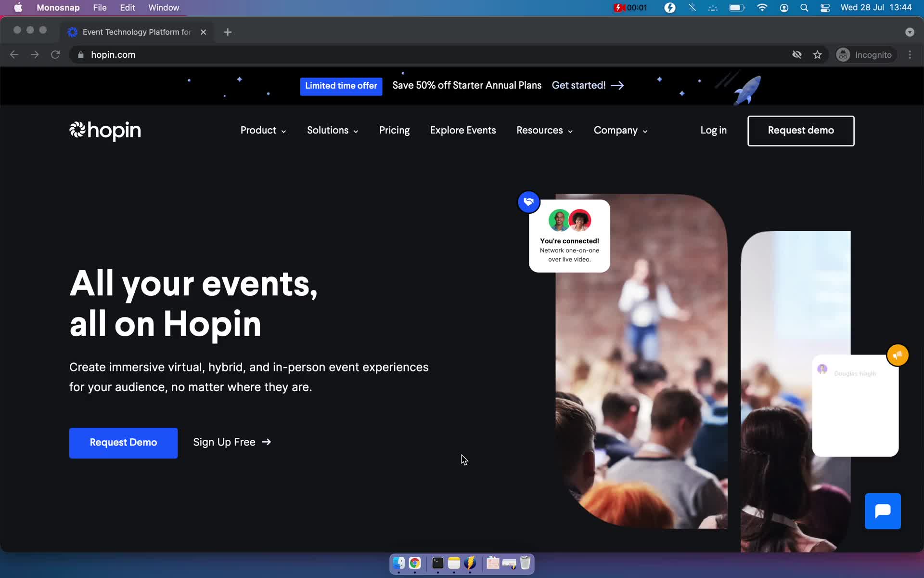Expand the Solutions dropdown menu

click(x=333, y=131)
